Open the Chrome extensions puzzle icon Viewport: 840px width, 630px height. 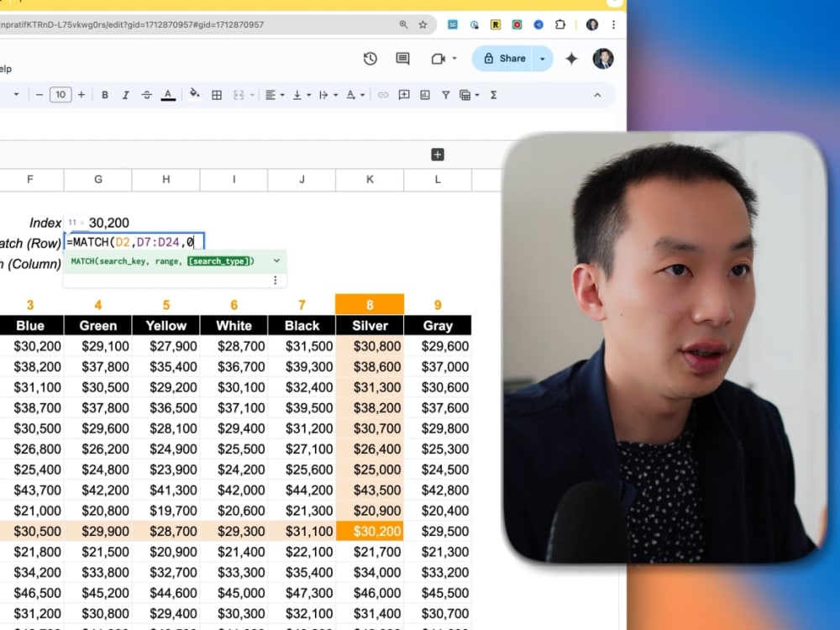click(x=559, y=24)
